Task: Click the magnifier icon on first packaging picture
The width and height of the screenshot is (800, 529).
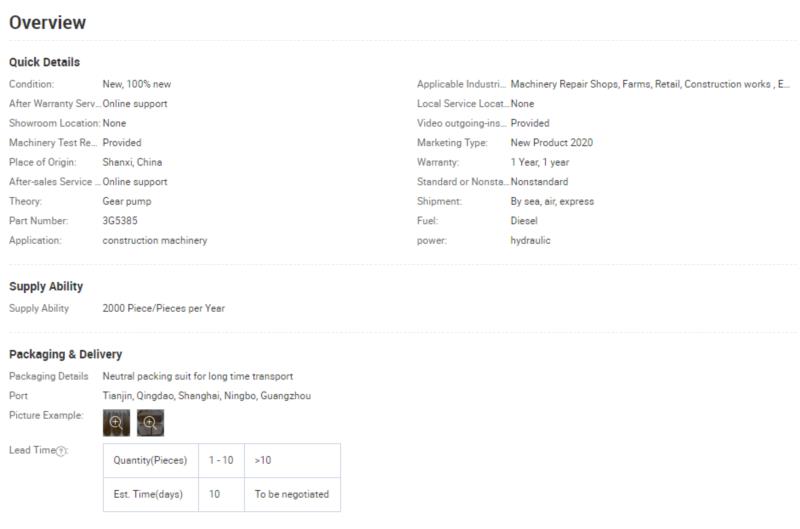Action: (116, 422)
